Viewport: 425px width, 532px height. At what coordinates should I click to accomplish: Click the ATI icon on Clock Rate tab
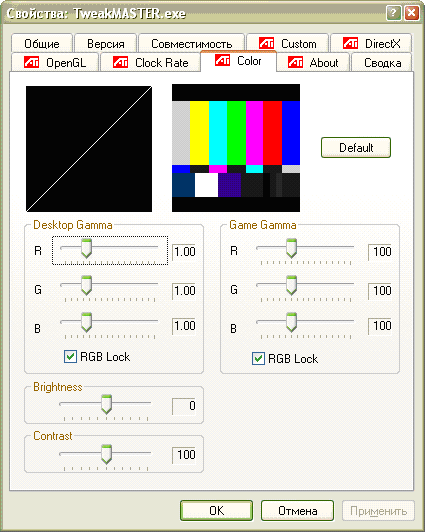pos(120,62)
